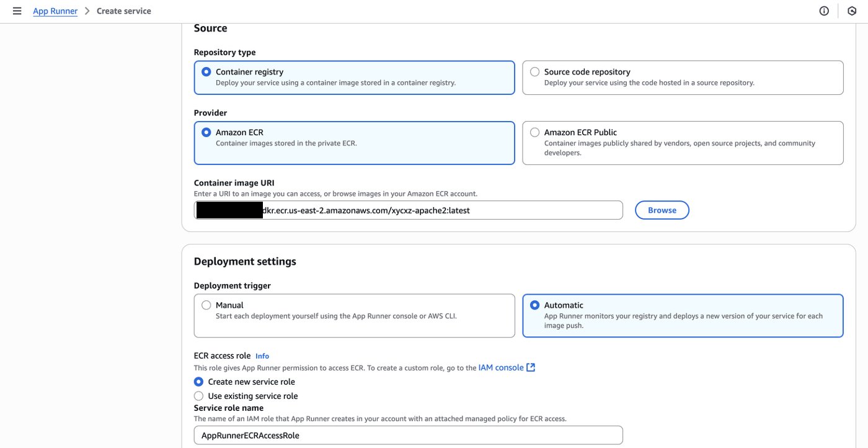Select Use existing service role
The image size is (868, 448).
pos(199,396)
